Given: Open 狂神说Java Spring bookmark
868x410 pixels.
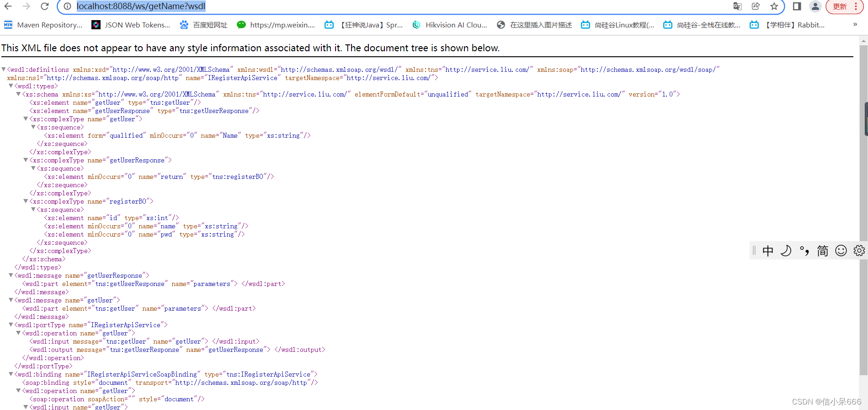Looking at the screenshot, I should click(363, 25).
